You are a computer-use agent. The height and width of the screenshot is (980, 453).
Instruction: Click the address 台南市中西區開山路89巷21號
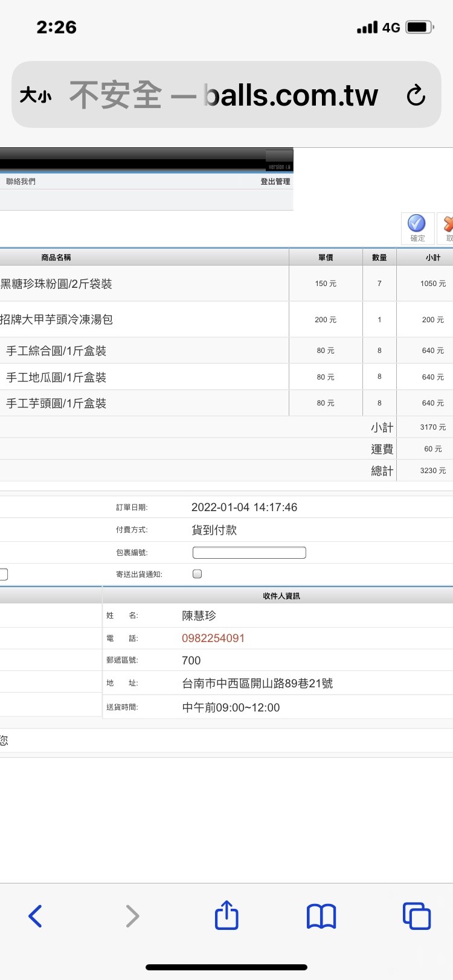click(257, 683)
